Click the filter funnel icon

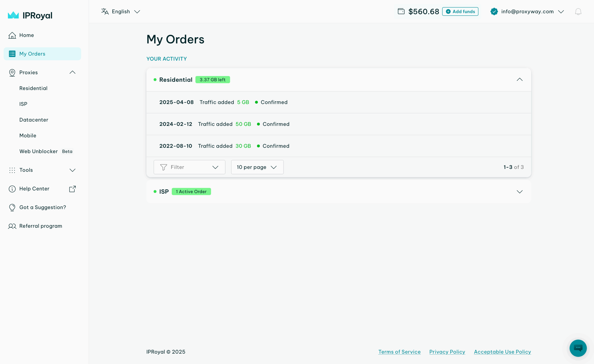[164, 167]
